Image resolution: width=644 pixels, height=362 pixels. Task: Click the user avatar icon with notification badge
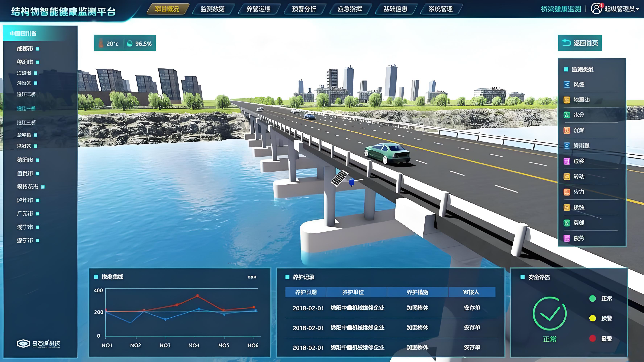coord(596,9)
